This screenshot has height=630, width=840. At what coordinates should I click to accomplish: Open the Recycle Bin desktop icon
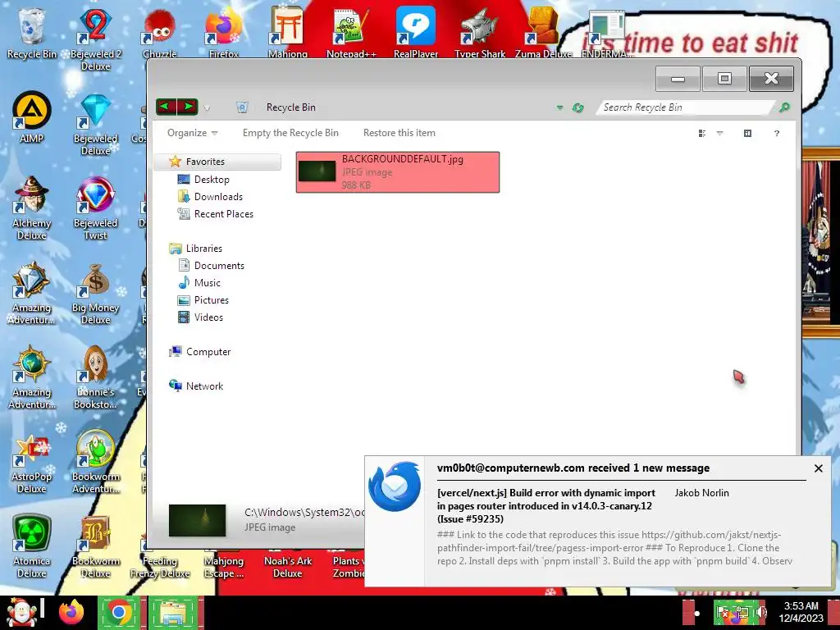(x=31, y=32)
